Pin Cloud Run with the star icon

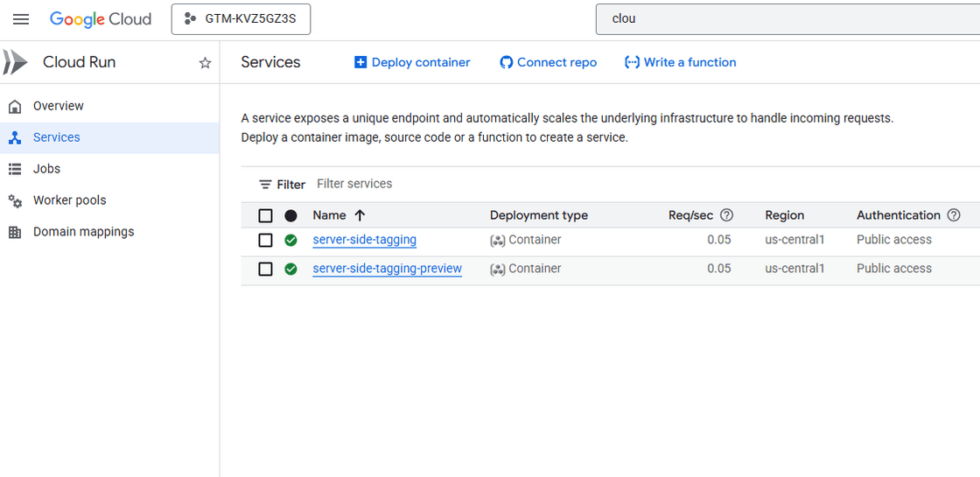[205, 62]
